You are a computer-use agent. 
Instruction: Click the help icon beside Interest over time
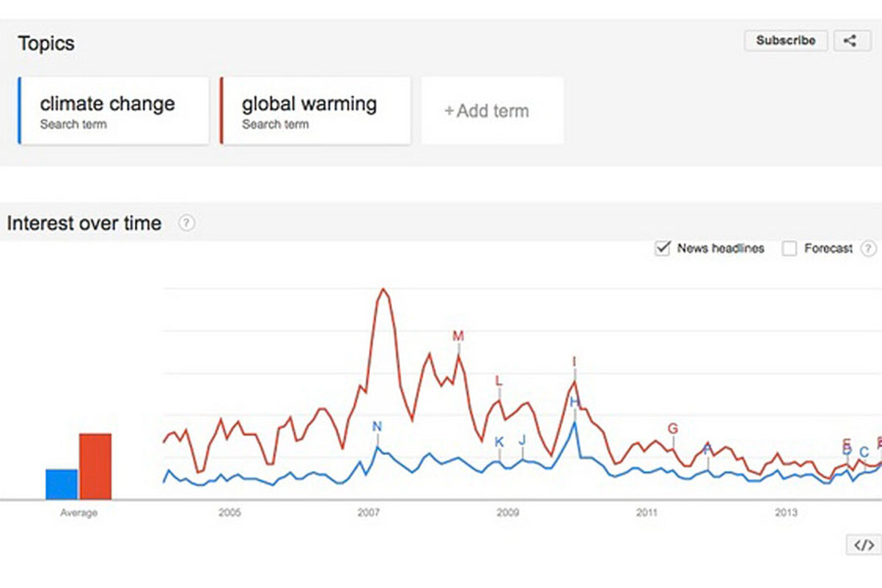(x=187, y=223)
